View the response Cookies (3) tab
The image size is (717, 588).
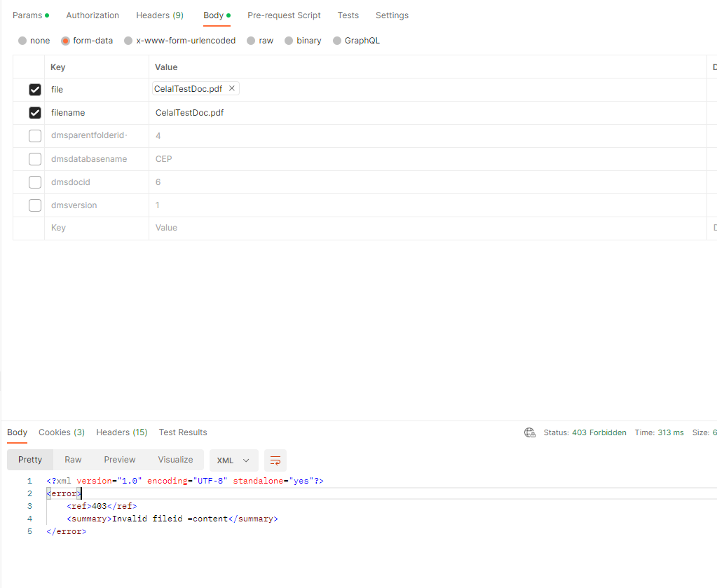coord(62,432)
